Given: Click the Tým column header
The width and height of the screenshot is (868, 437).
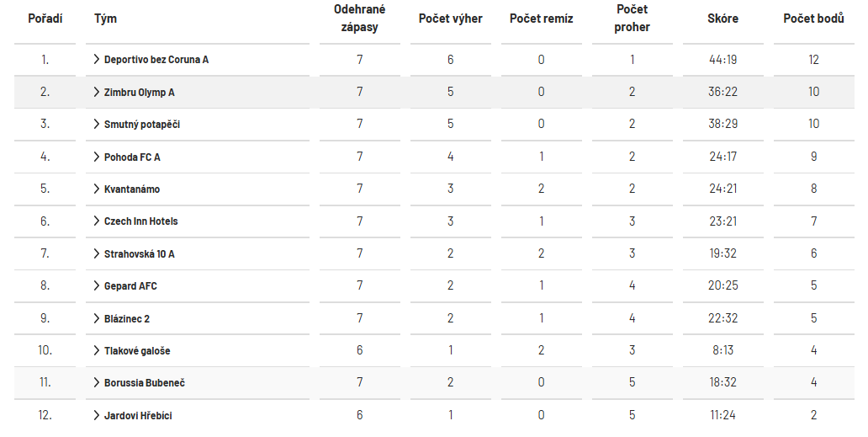Looking at the screenshot, I should pos(105,19).
